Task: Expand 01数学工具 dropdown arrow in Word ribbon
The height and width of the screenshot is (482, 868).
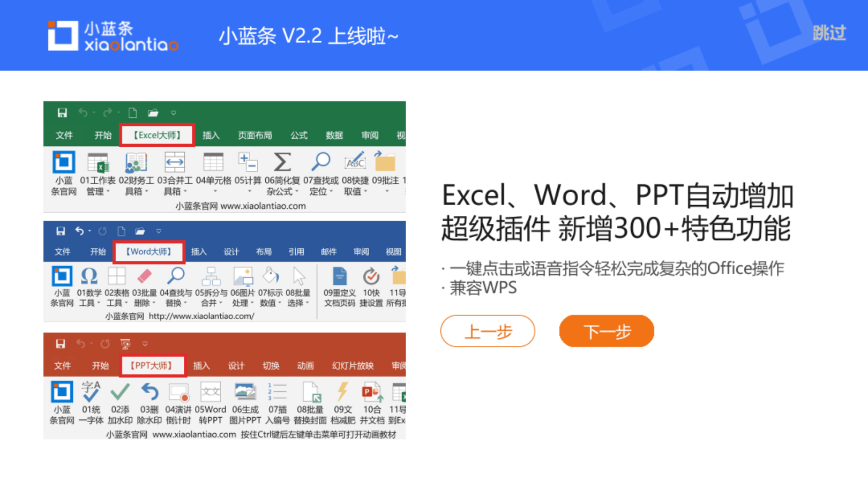Action: click(x=99, y=303)
